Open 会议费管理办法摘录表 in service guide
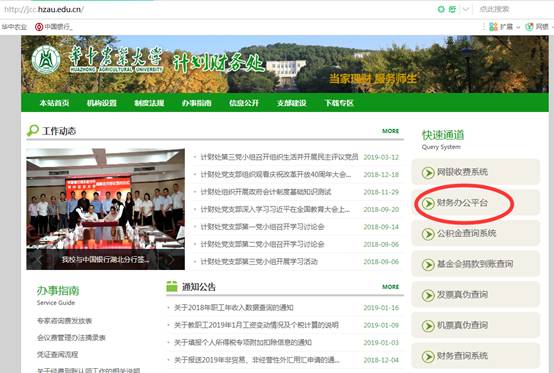This screenshot has height=373, width=554. tap(71, 338)
